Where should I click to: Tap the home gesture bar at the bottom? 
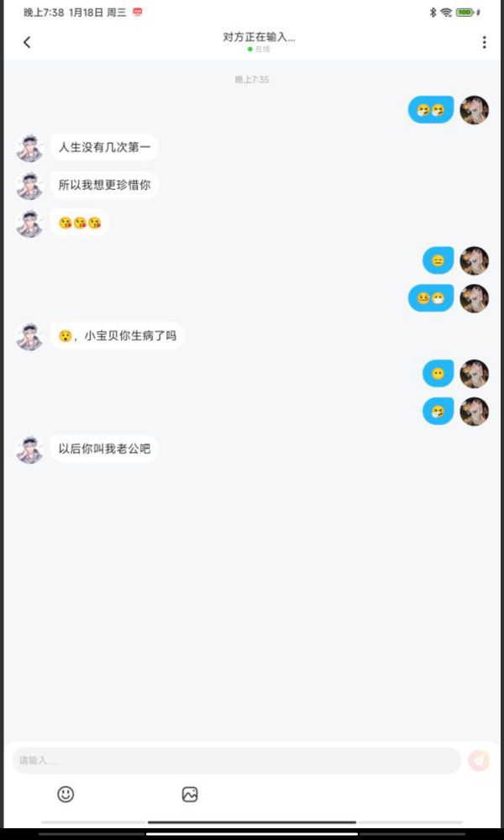tap(252, 822)
